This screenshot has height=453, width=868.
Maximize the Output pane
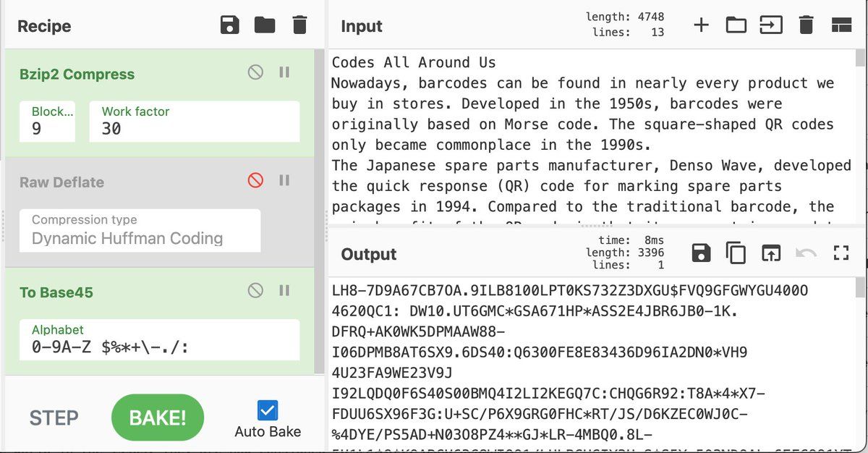[x=841, y=253]
